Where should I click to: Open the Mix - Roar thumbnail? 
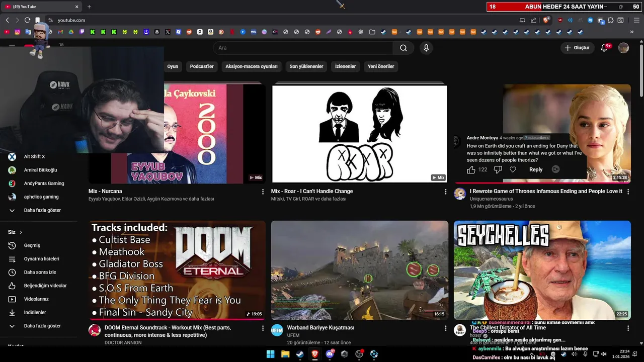point(359,133)
